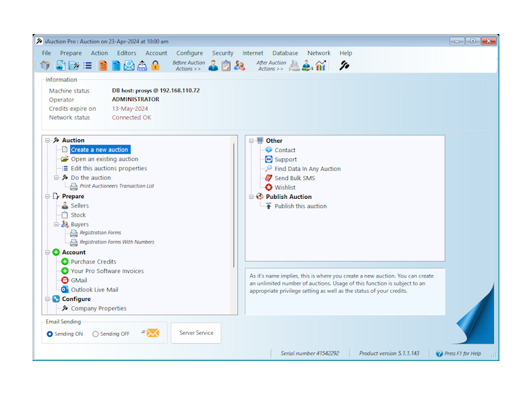Select Edit this auctions properties
532x395 pixels.
(109, 168)
